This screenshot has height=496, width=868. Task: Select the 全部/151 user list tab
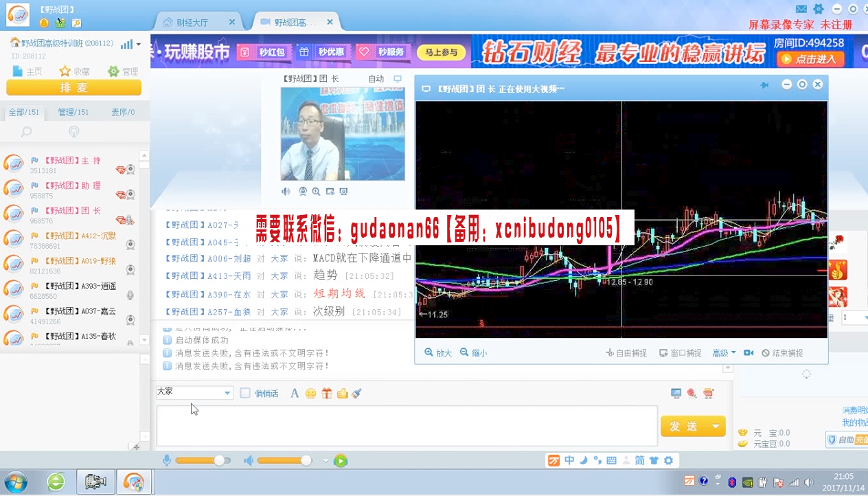click(x=24, y=112)
